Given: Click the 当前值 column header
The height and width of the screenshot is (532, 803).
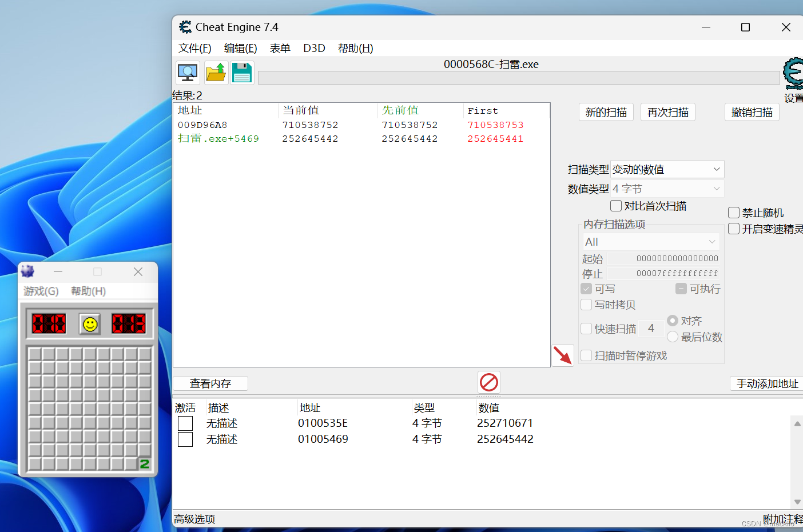Looking at the screenshot, I should [328, 110].
